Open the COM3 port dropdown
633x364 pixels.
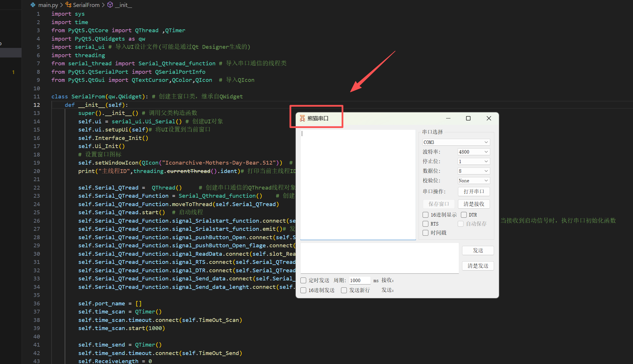pyautogui.click(x=456, y=142)
